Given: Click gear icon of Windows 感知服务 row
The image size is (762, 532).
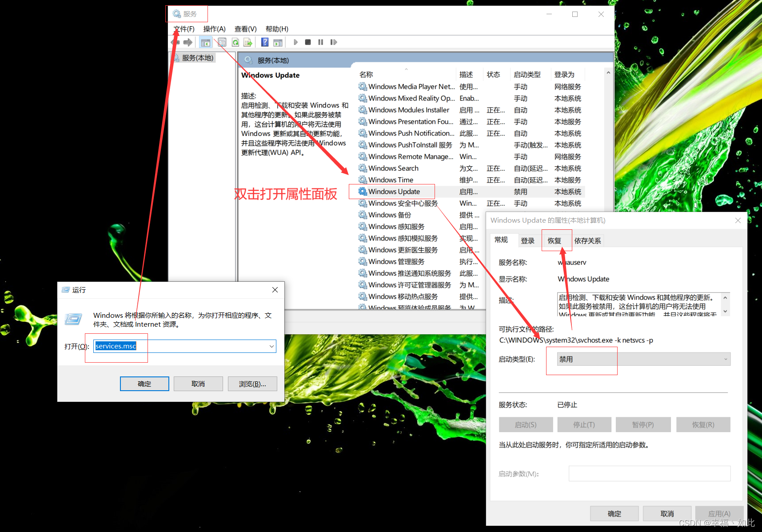Looking at the screenshot, I should coord(363,226).
